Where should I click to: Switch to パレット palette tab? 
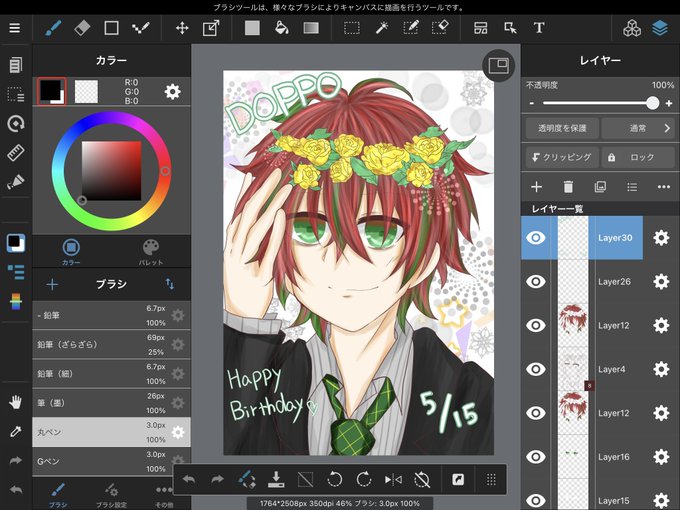point(151,252)
